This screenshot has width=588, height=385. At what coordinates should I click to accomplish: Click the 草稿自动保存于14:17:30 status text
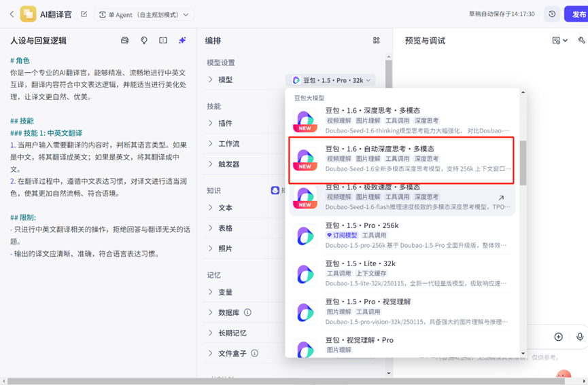click(502, 14)
